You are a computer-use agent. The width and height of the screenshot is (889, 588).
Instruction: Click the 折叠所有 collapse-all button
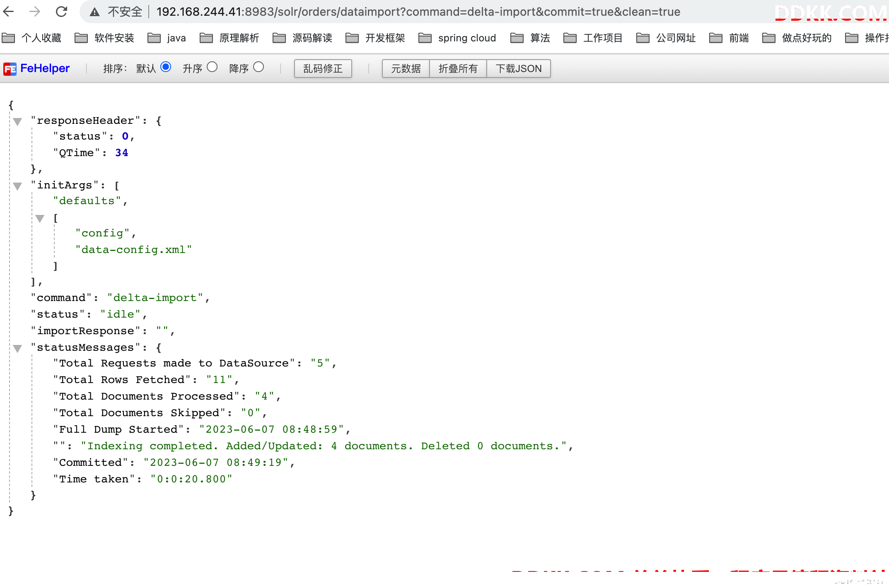pyautogui.click(x=458, y=68)
